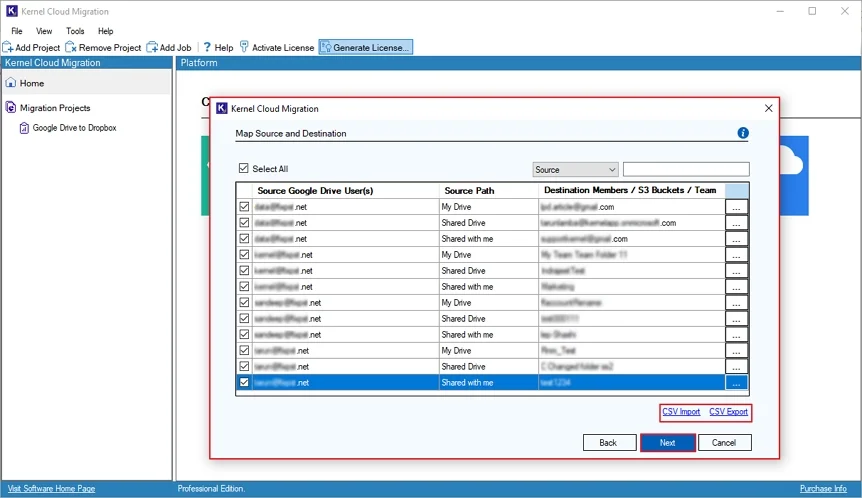Open Help from the toolbar
The image size is (862, 498).
(218, 48)
